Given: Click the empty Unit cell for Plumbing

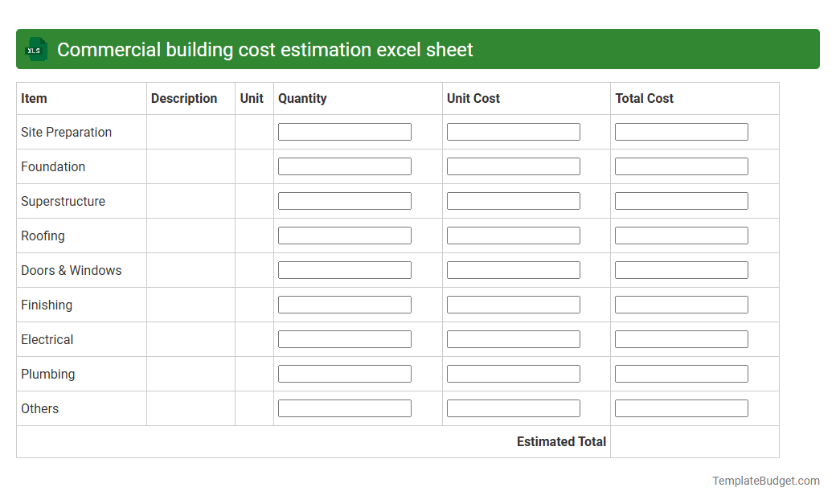Looking at the screenshot, I should pyautogui.click(x=254, y=374).
